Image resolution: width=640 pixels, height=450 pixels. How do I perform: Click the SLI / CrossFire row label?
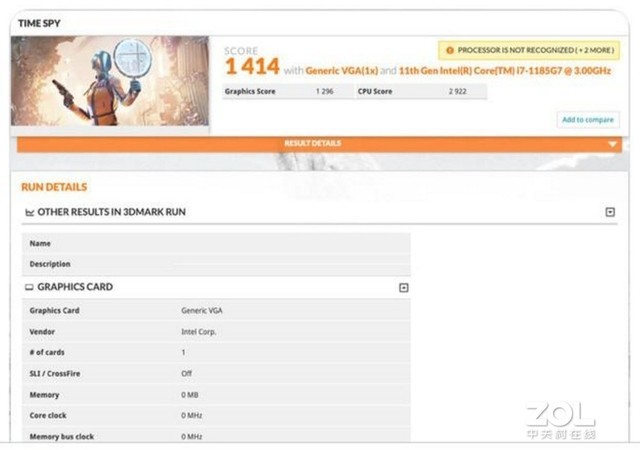click(x=55, y=374)
